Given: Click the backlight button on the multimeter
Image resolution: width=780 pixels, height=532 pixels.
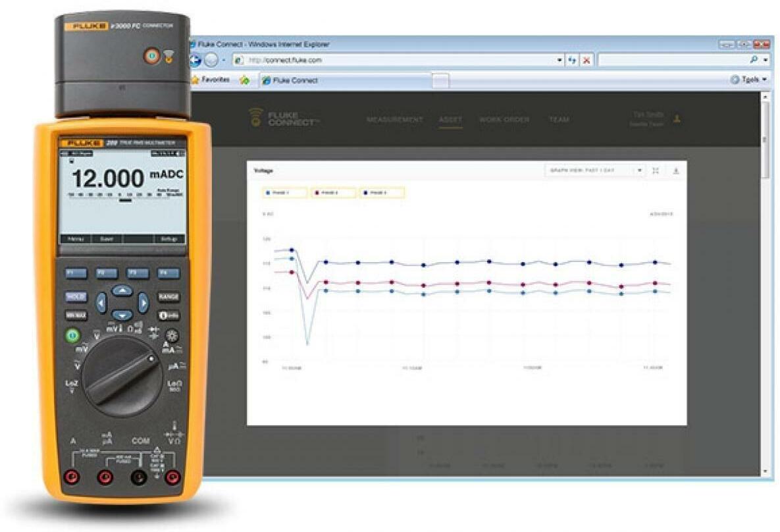Looking at the screenshot, I should tap(172, 335).
